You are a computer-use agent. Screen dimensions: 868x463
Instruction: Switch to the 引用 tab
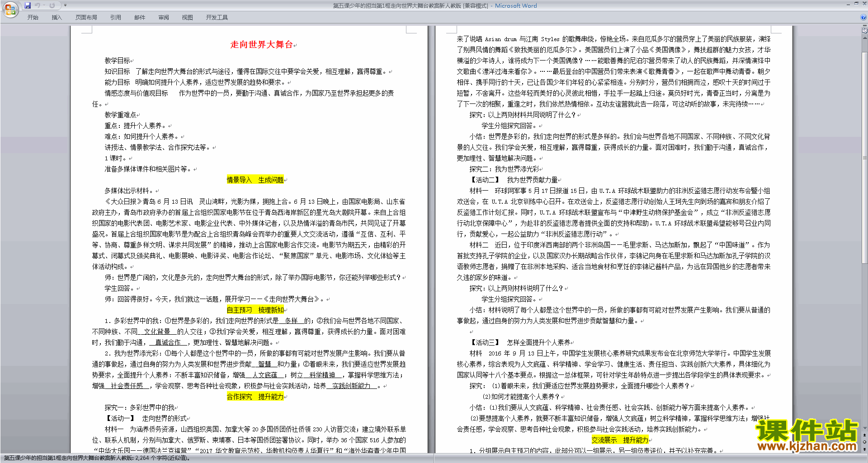(116, 17)
